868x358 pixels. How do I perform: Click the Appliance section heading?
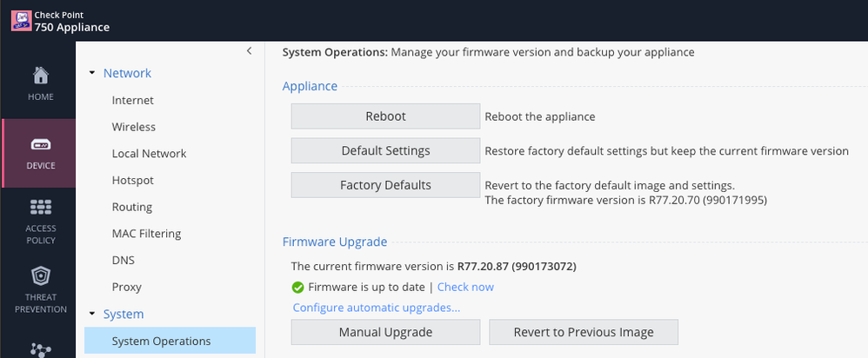[x=310, y=86]
